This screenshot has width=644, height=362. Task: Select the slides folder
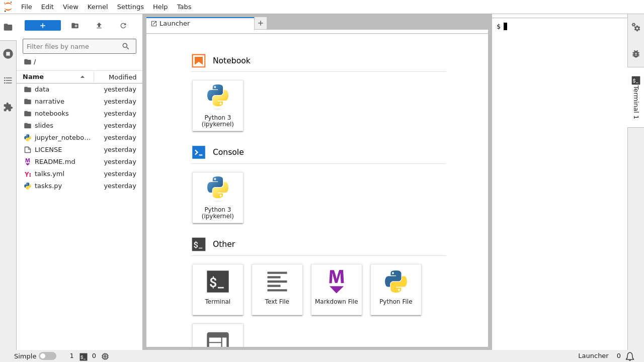click(79, 125)
